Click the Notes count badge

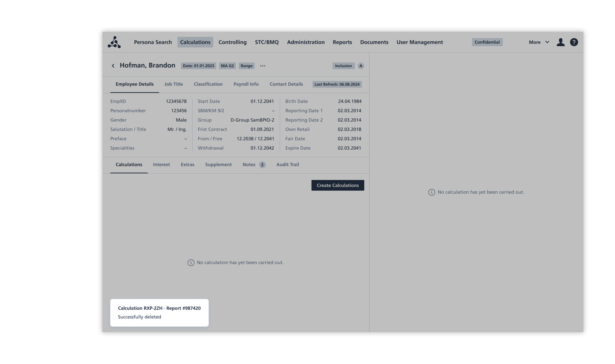(262, 165)
